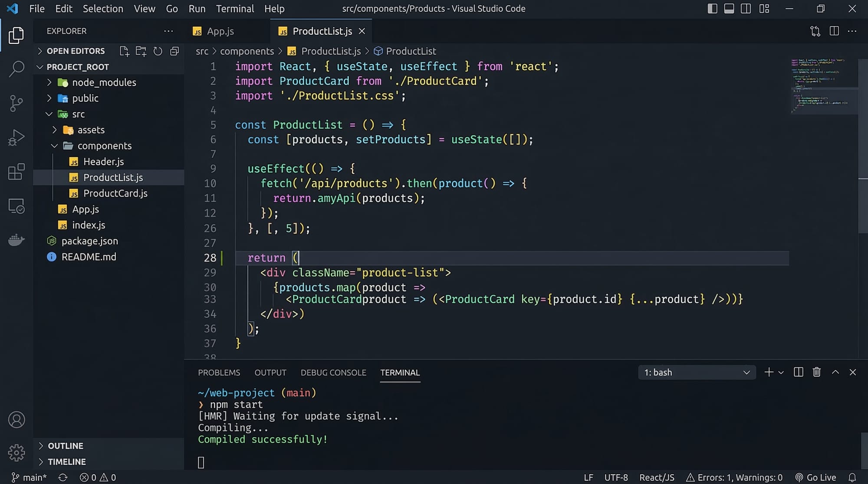The width and height of the screenshot is (868, 484).
Task: Click the Split Editor Right icon
Action: coord(834,31)
